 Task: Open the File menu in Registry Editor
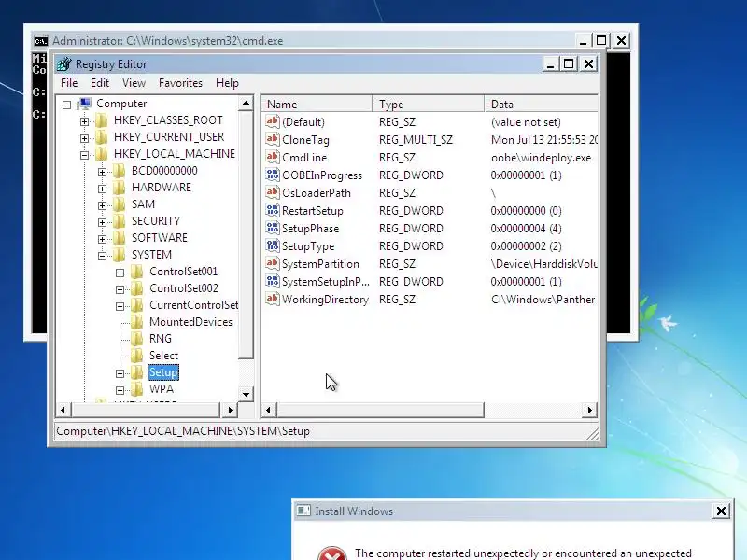[x=69, y=83]
